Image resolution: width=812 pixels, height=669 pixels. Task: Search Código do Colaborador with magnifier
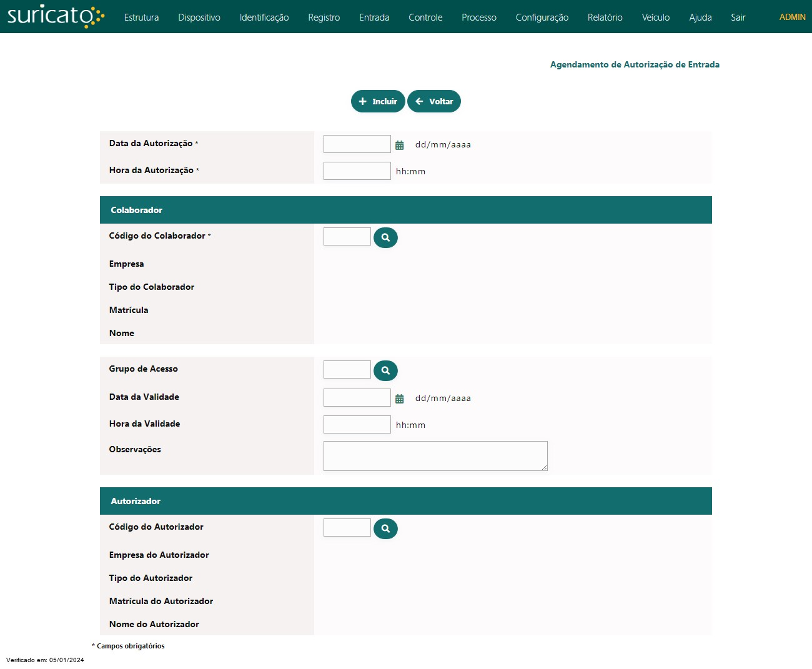click(385, 237)
